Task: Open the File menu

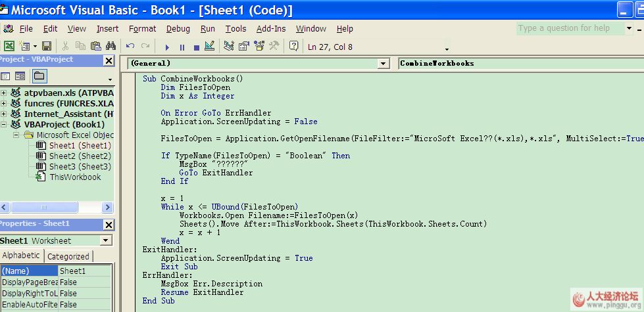Action: point(26,29)
